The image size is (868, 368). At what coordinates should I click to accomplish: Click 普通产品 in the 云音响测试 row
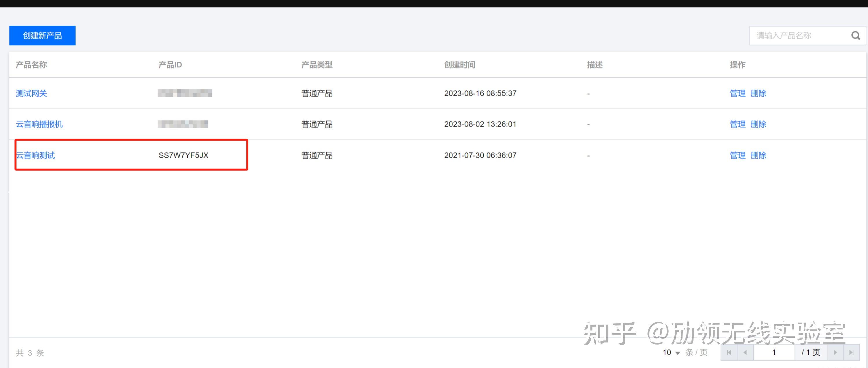tap(317, 155)
